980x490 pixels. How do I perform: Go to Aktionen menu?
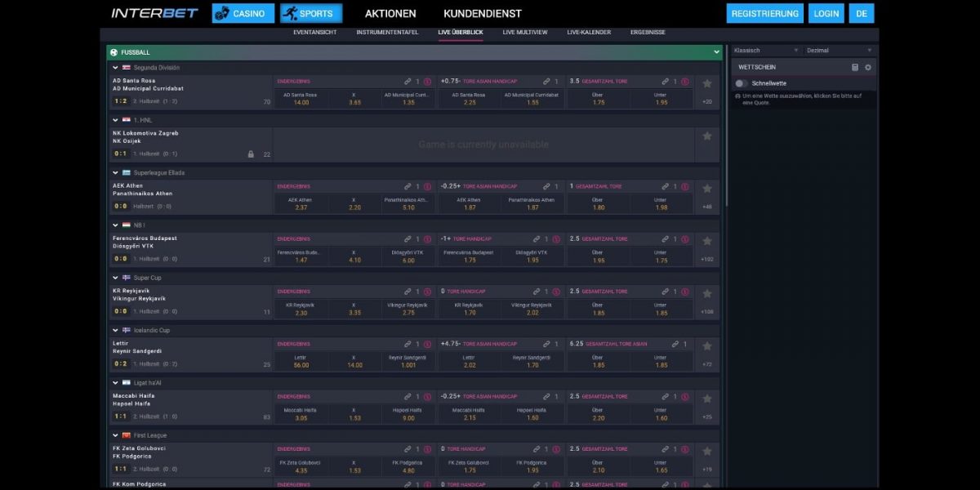(x=390, y=14)
